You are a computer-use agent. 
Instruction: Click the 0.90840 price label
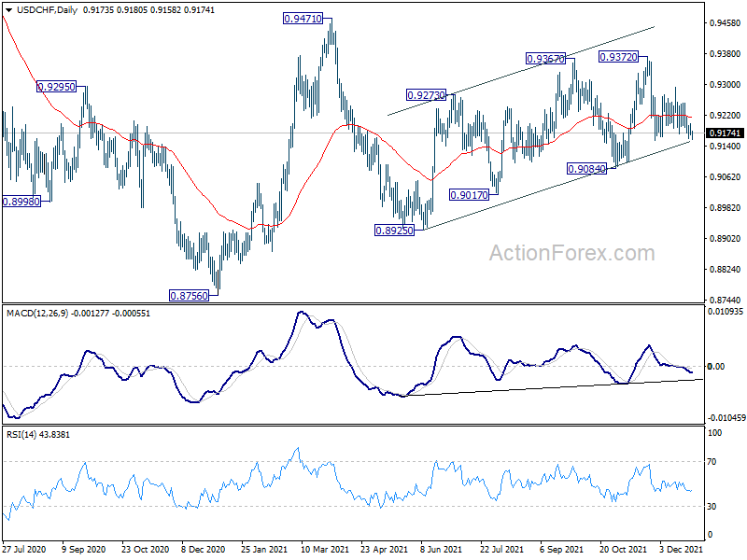pyautogui.click(x=587, y=169)
